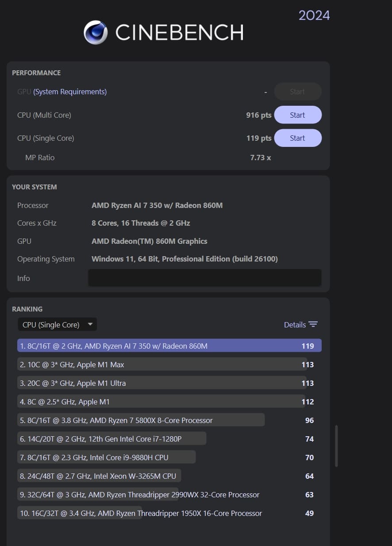Select the Intel Core i9-9880H ranking entry

click(106, 458)
